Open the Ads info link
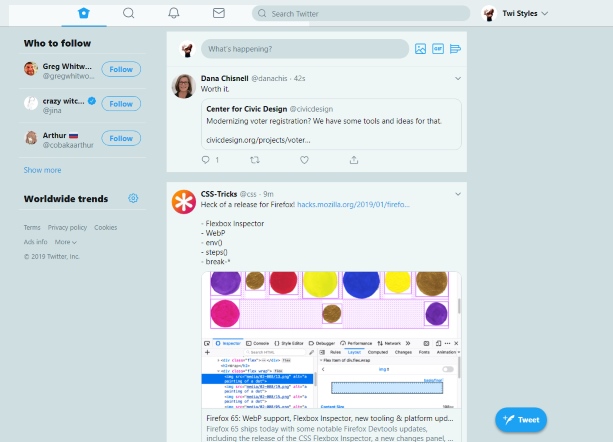This screenshot has height=442, width=613. click(36, 242)
